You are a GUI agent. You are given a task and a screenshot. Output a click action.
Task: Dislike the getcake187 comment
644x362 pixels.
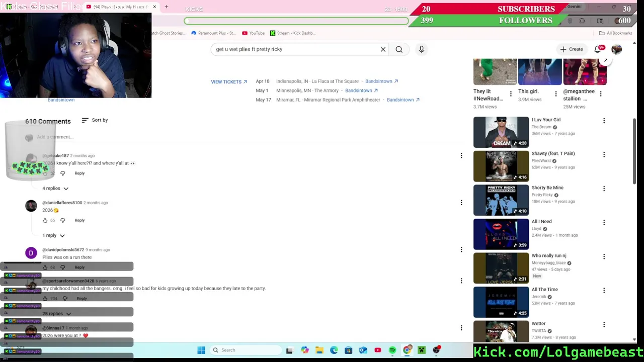62,173
